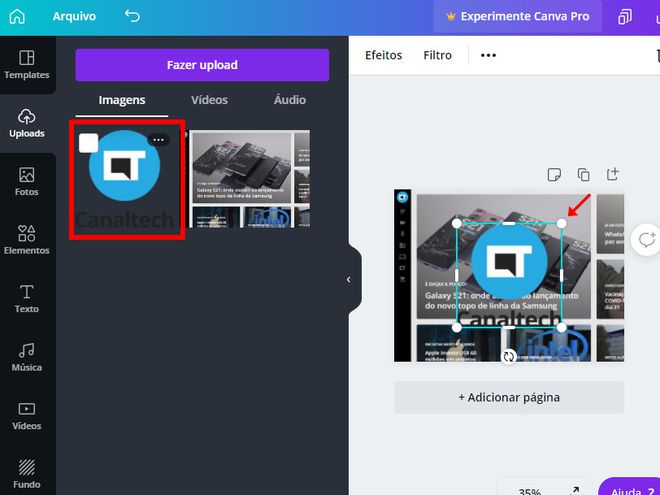Duplicate the page with copy icon
Screen dimensions: 660x495
pos(583,174)
